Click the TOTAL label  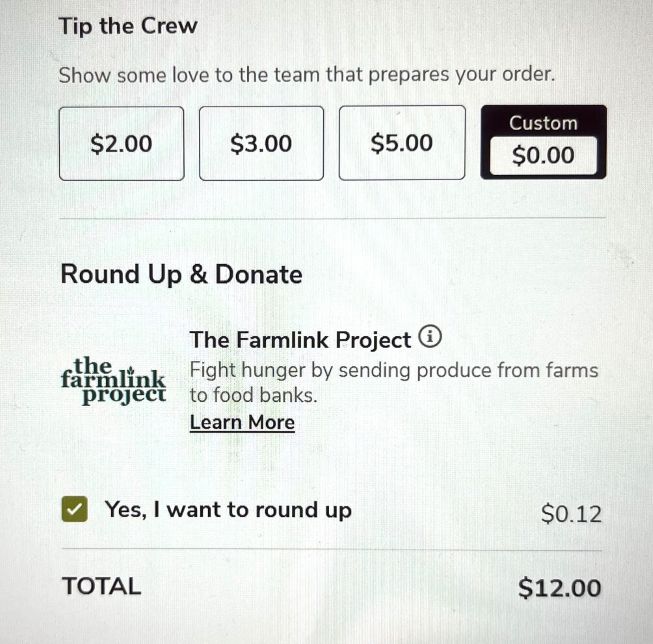tap(101, 587)
